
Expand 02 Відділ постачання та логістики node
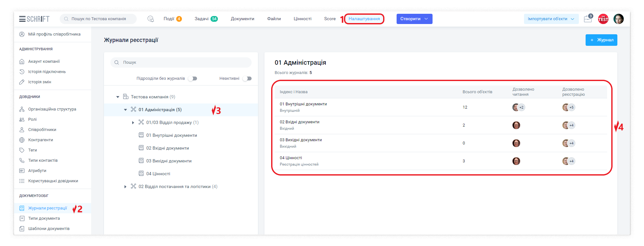click(125, 187)
